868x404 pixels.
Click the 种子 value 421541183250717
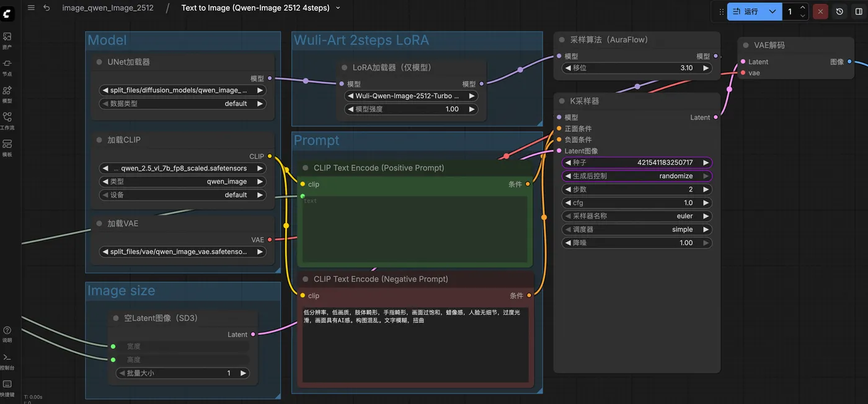(x=665, y=162)
